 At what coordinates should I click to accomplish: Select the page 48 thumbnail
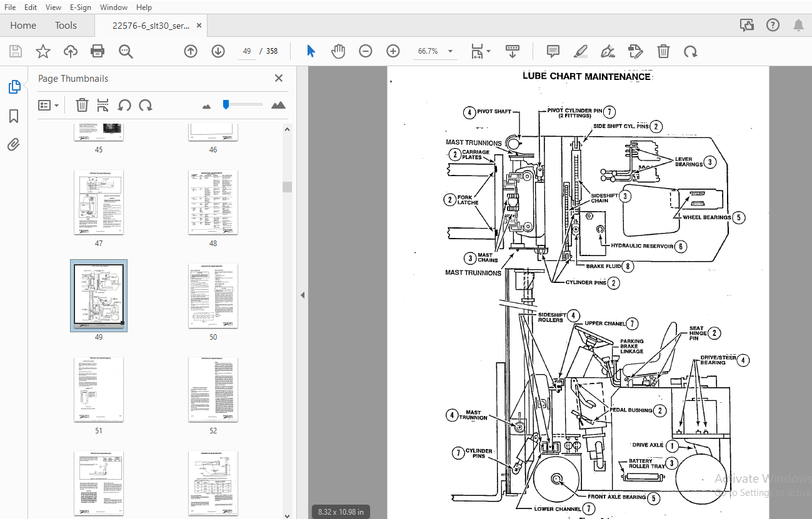pos(213,202)
